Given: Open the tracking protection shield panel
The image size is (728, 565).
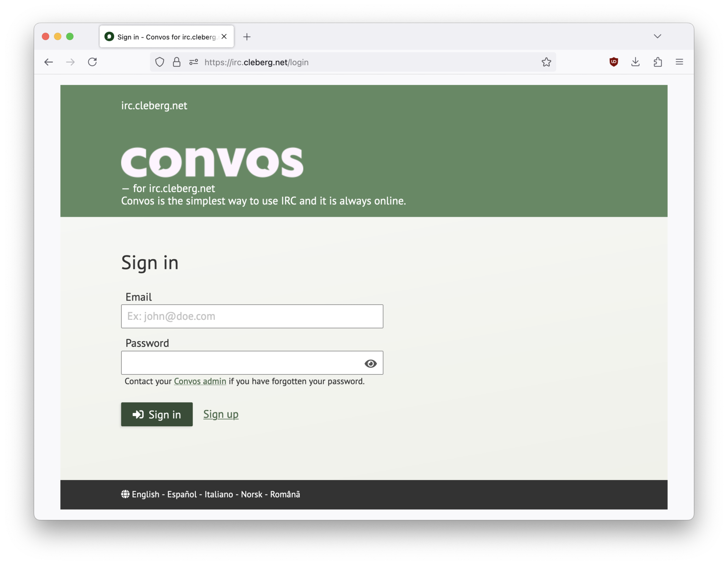Looking at the screenshot, I should click(159, 62).
